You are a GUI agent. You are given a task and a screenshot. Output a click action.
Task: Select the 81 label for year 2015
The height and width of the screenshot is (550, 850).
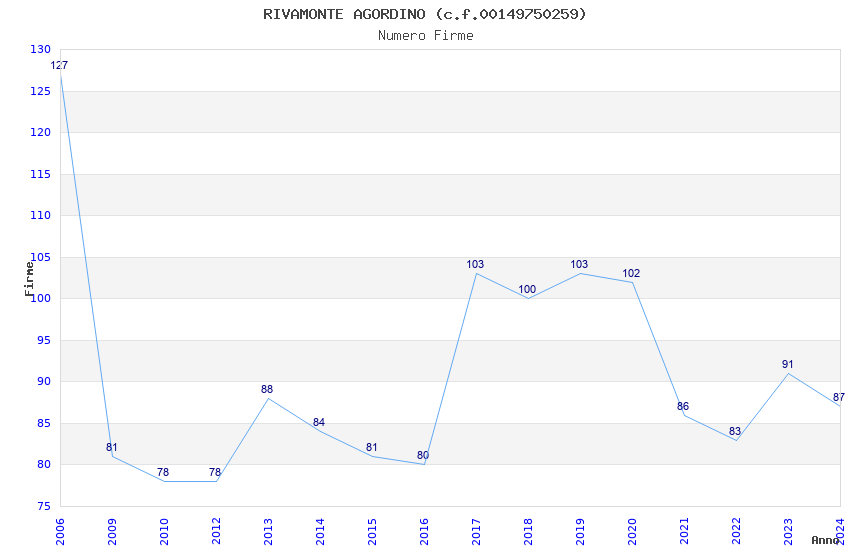(x=371, y=448)
